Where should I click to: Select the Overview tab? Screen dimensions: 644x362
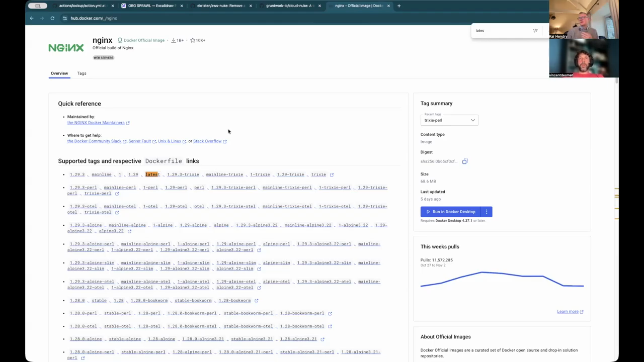tap(59, 73)
